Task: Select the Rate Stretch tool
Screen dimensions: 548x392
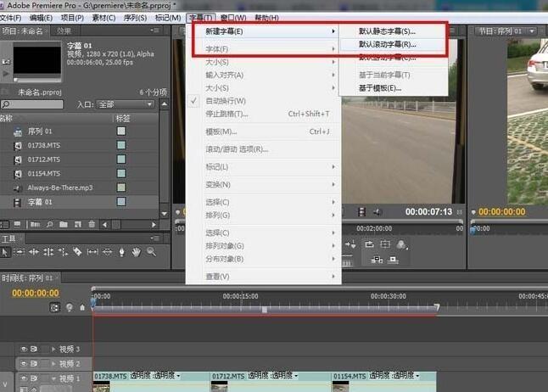Action: point(64,252)
